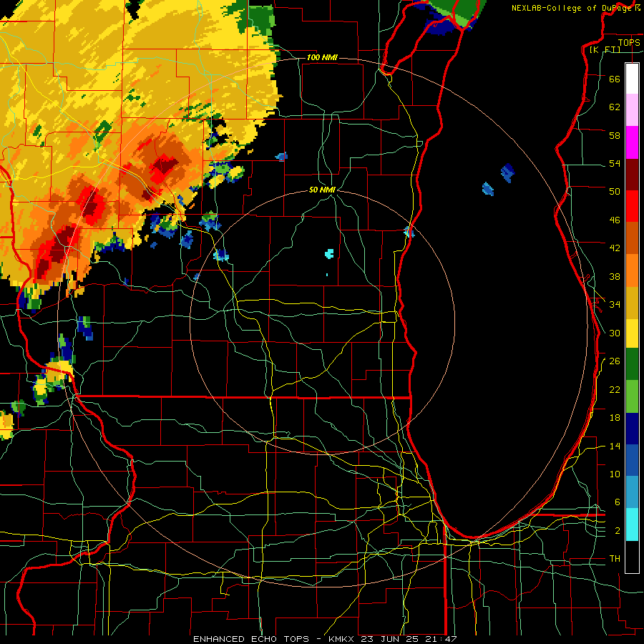Pick the dark orange legend swatch

tap(632, 238)
